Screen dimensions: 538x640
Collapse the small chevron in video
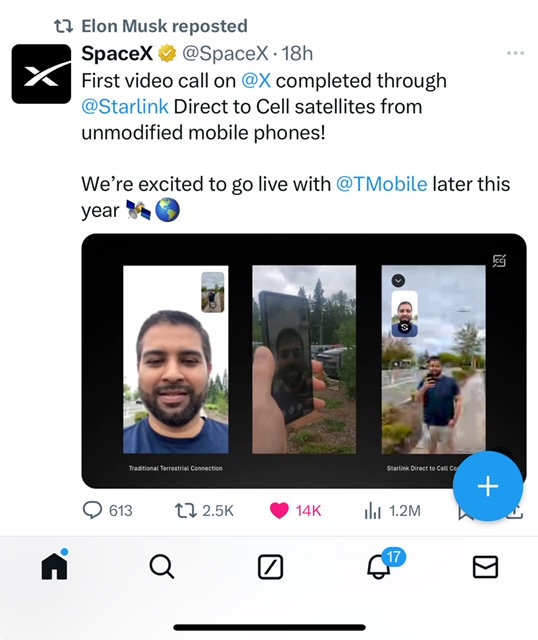pyautogui.click(x=398, y=281)
